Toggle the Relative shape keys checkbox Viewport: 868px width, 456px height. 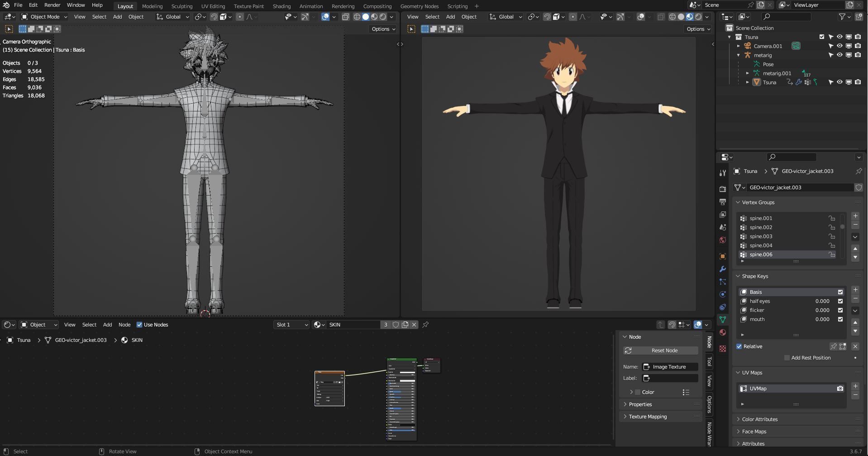pos(739,346)
